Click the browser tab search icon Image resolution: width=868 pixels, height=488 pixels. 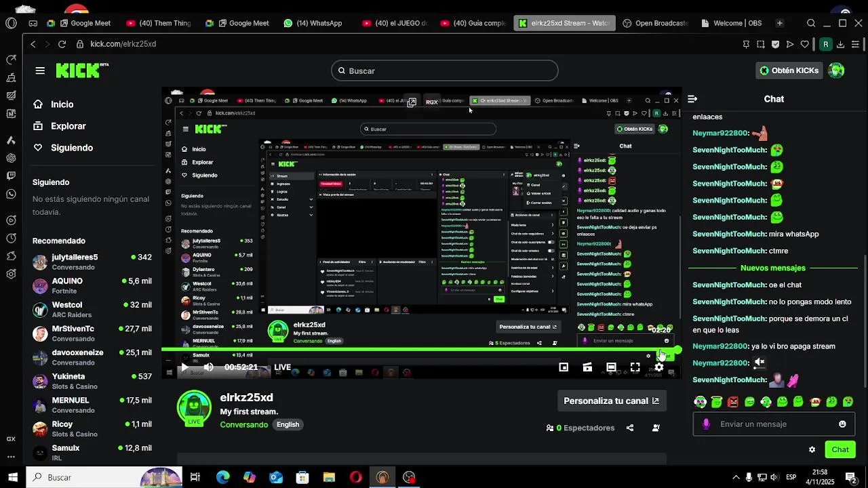[811, 23]
